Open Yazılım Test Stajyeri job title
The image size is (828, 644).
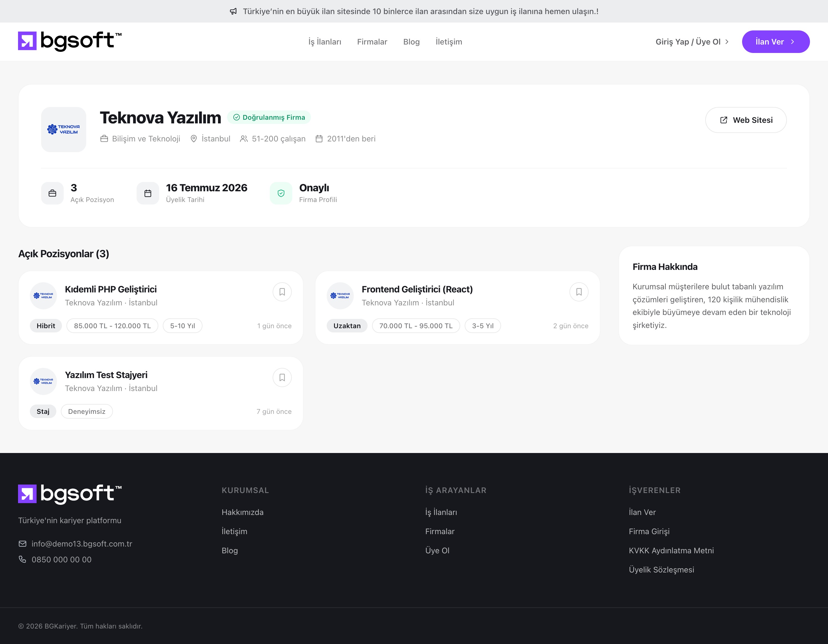pos(106,375)
